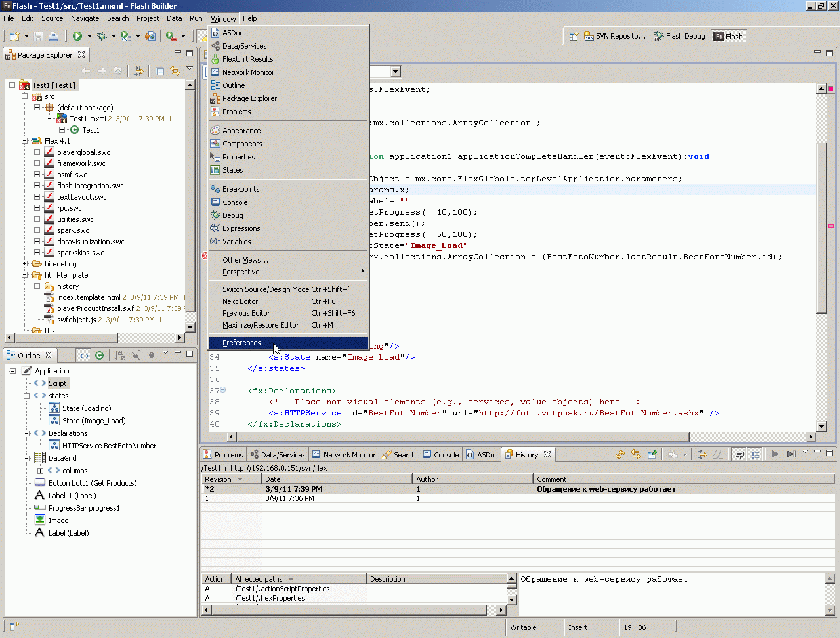The image size is (840, 638).
Task: Switch to the Flash Debug perspective
Action: click(679, 37)
